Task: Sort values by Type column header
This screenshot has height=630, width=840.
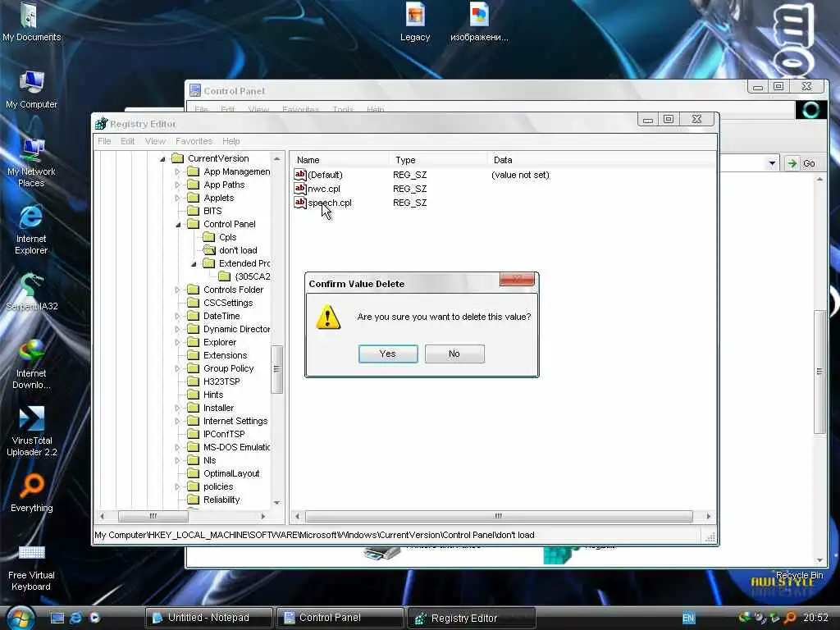Action: point(438,160)
